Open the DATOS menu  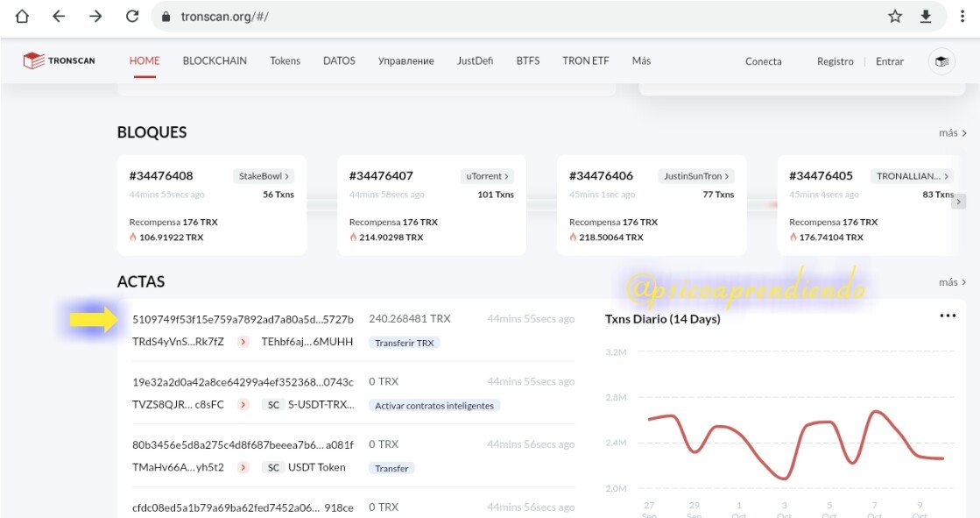[339, 60]
